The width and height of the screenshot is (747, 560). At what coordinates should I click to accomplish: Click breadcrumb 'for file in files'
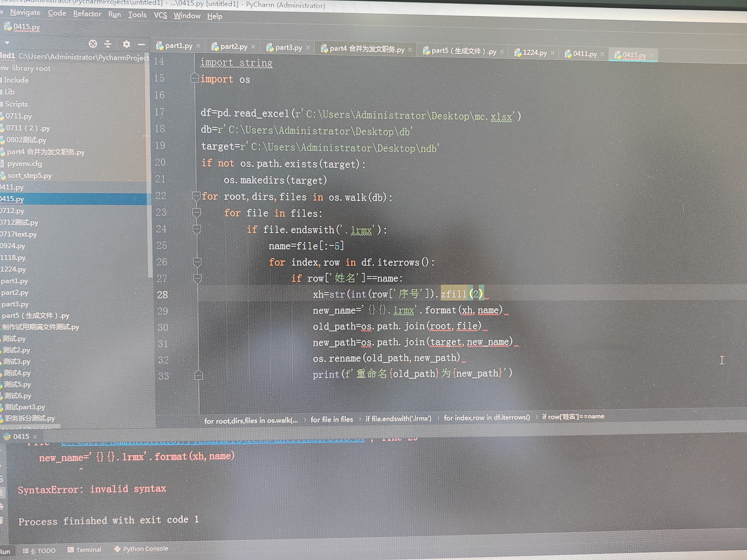point(332,419)
